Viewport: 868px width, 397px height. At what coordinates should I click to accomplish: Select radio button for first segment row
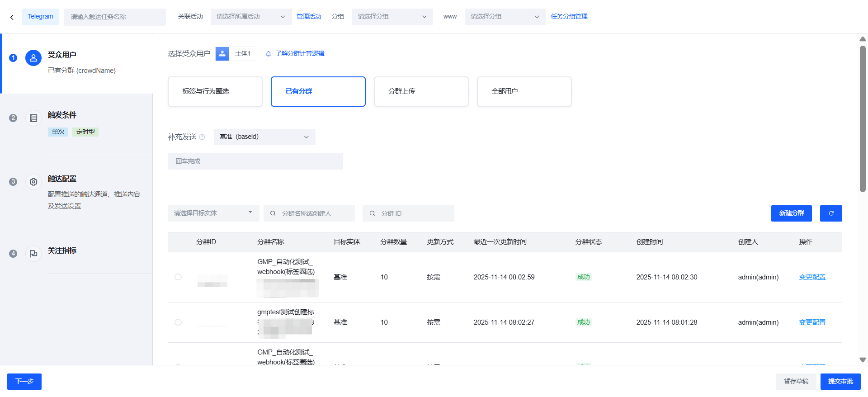(178, 277)
